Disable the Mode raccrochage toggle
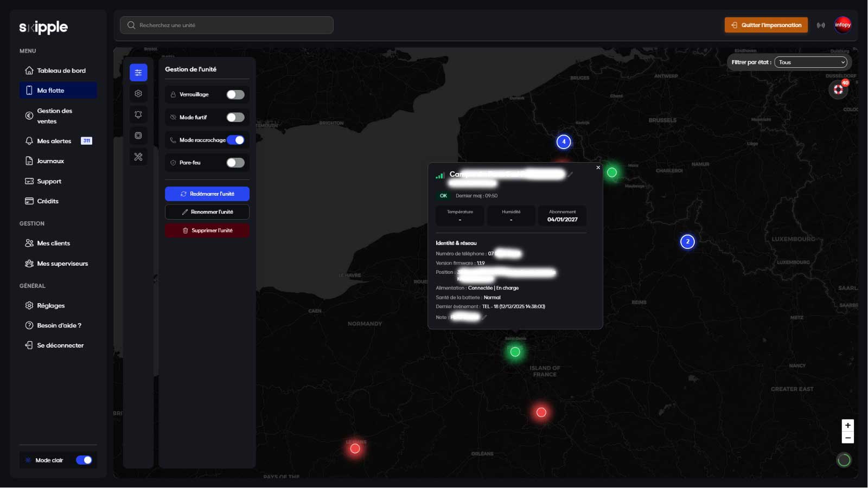This screenshot has height=488, width=868. click(235, 140)
